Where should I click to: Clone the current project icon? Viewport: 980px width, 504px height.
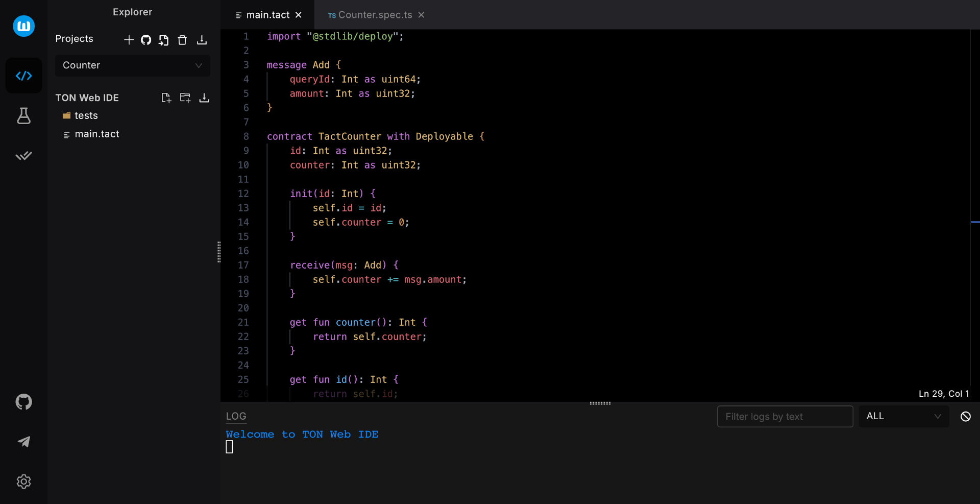(x=163, y=40)
